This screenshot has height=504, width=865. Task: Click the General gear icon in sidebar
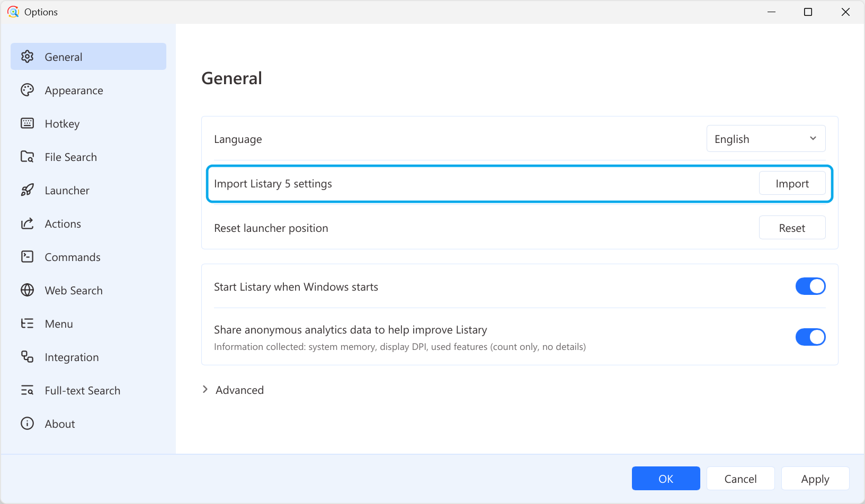27,57
